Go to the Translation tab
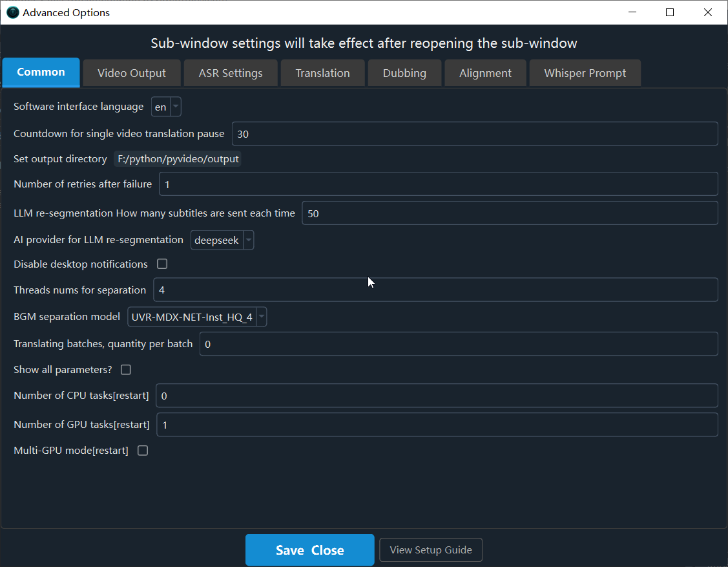Image resolution: width=728 pixels, height=567 pixels. point(323,73)
